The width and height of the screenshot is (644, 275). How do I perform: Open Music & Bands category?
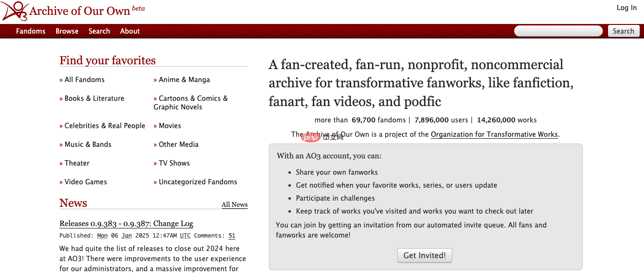(88, 144)
